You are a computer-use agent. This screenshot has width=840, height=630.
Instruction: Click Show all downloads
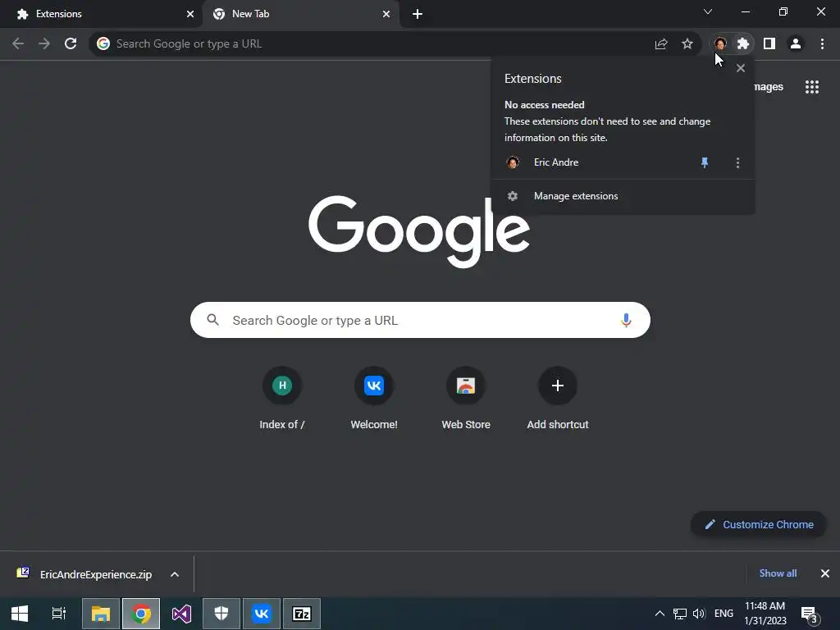tap(778, 573)
